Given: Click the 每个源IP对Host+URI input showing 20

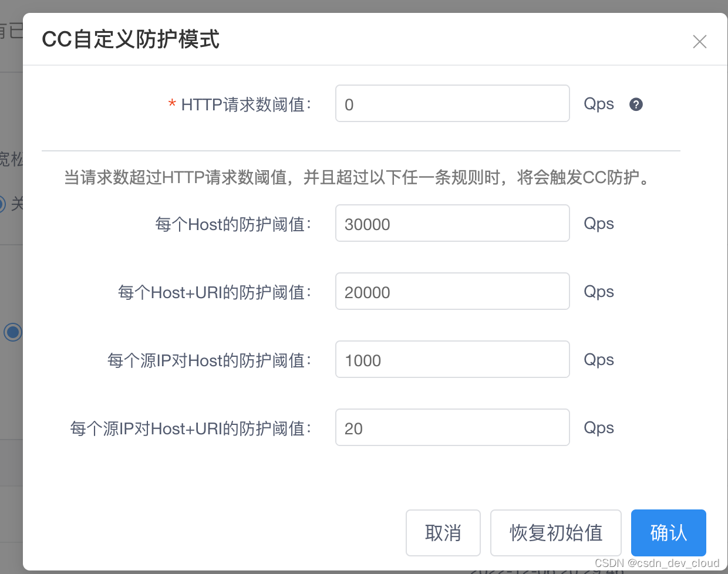Looking at the screenshot, I should click(452, 427).
